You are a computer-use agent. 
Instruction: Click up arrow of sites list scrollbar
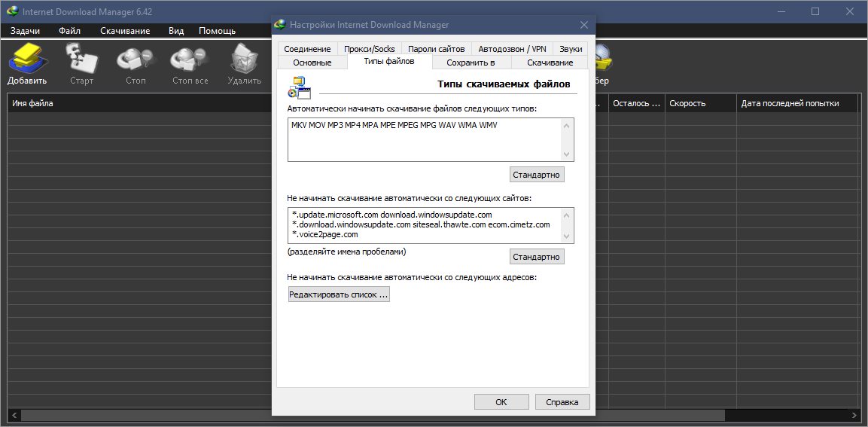(x=566, y=215)
